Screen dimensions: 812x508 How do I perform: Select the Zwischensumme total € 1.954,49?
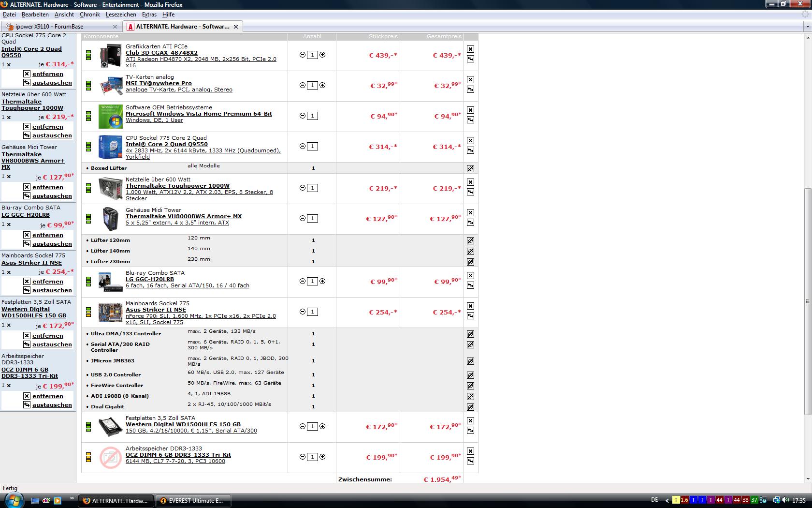tap(442, 479)
